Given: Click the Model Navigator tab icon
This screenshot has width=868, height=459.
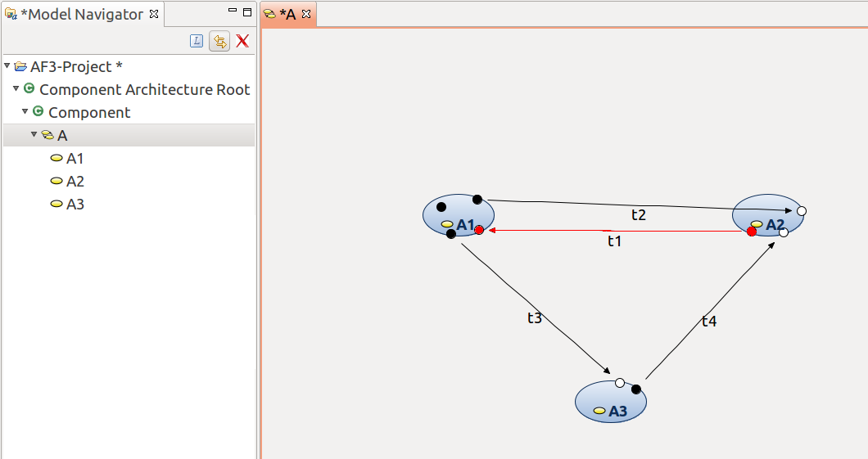Looking at the screenshot, I should tap(11, 14).
